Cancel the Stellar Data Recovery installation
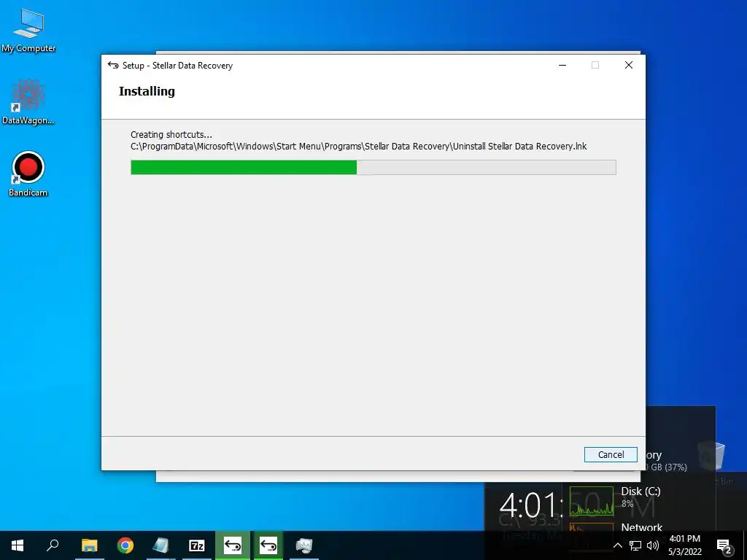This screenshot has height=560, width=747. pos(611,454)
